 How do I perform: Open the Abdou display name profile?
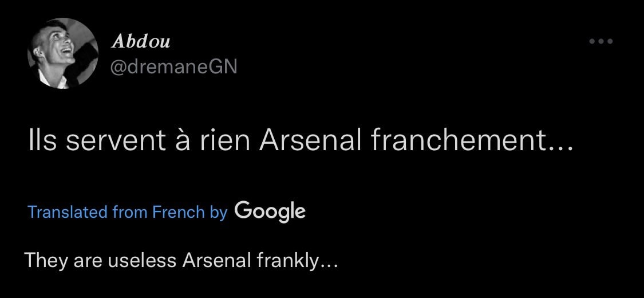(x=141, y=41)
